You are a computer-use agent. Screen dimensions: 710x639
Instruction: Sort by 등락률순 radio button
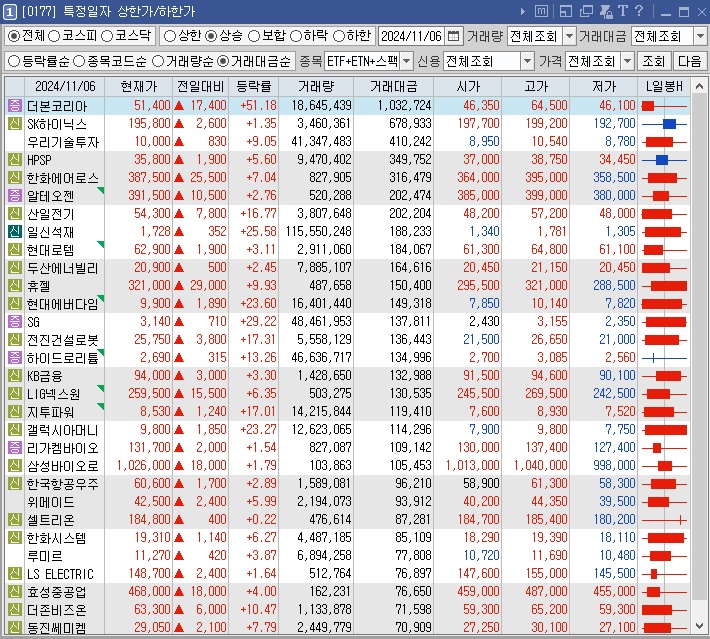14,61
